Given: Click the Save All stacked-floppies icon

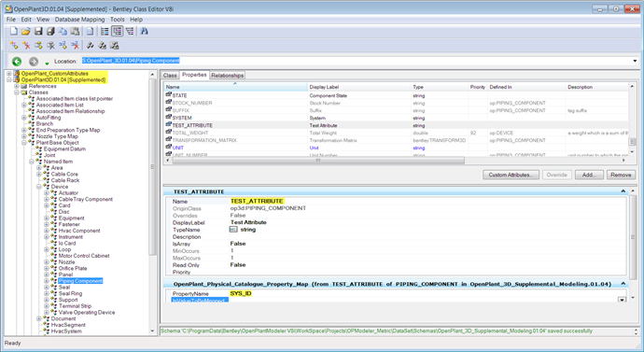Looking at the screenshot, I should pos(50,31).
